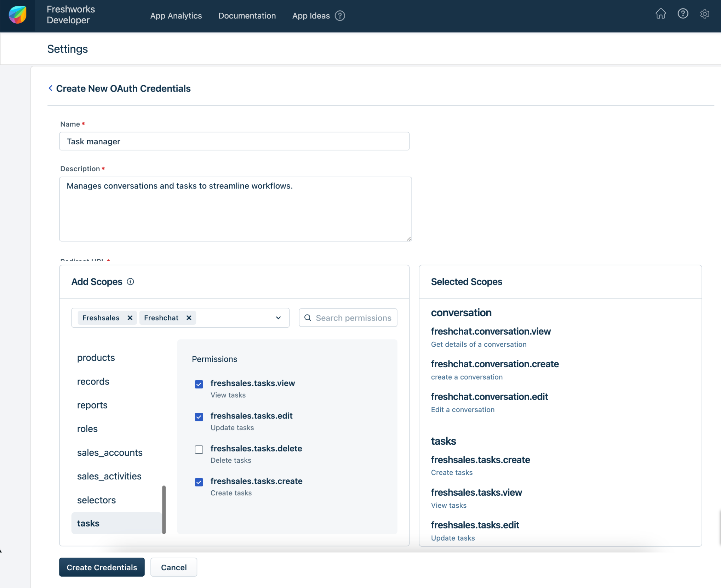Viewport: 721px width, 588px height.
Task: Uncheck freshsales.tasks.create permission
Action: tap(199, 482)
